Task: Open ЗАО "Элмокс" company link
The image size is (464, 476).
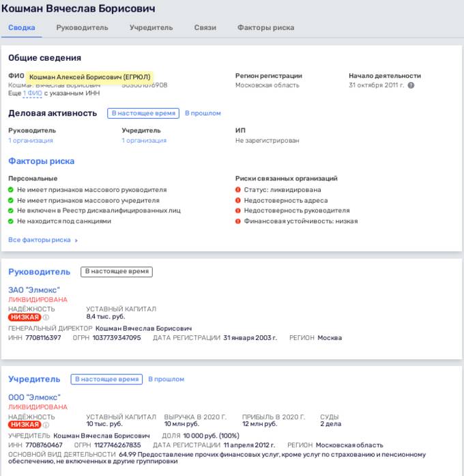Action: coord(34,290)
